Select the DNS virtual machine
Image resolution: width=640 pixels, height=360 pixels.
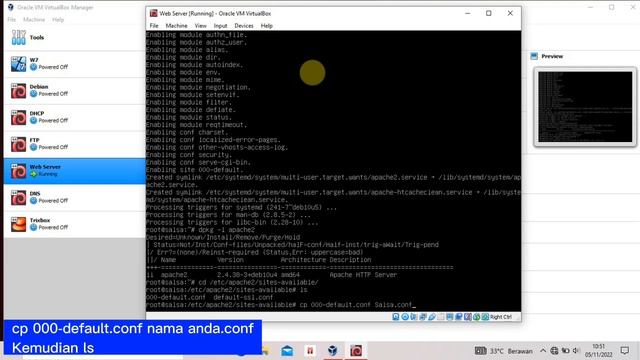[74, 198]
